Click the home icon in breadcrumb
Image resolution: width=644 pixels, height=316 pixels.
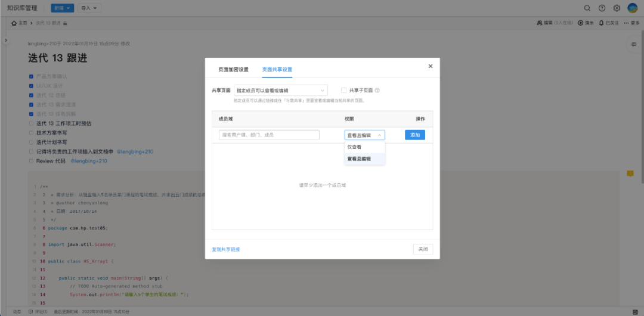click(14, 23)
